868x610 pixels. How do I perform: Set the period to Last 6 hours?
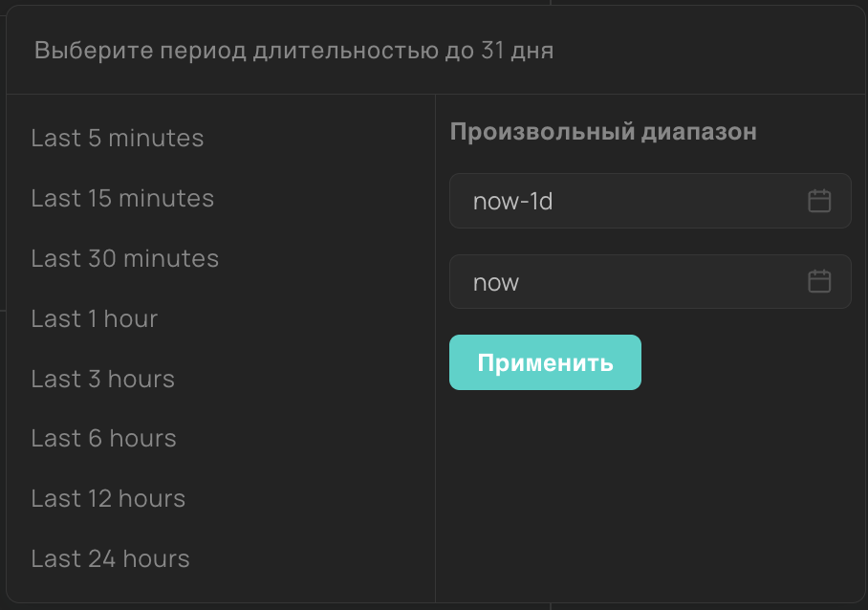click(104, 439)
